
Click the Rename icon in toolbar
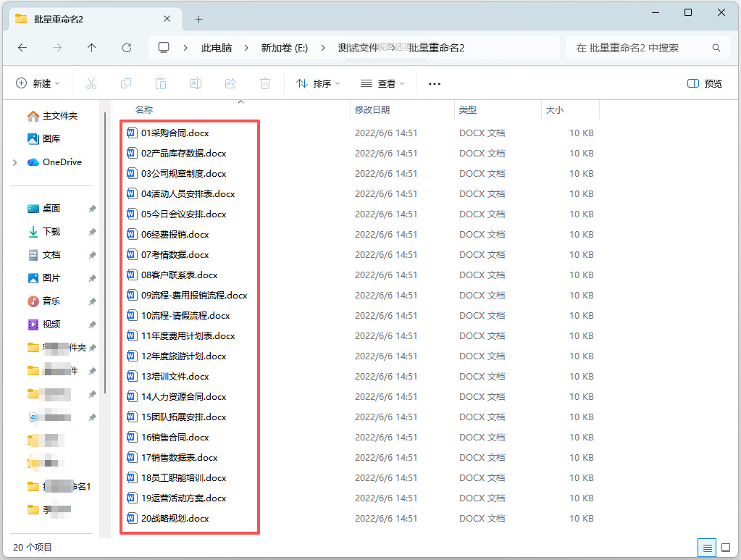(x=196, y=83)
